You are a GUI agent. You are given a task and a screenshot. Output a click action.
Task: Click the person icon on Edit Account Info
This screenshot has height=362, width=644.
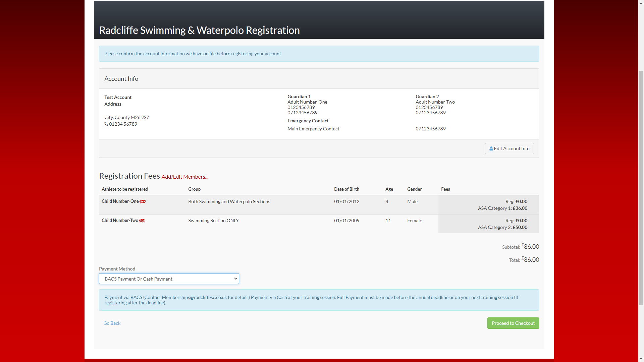491,148
